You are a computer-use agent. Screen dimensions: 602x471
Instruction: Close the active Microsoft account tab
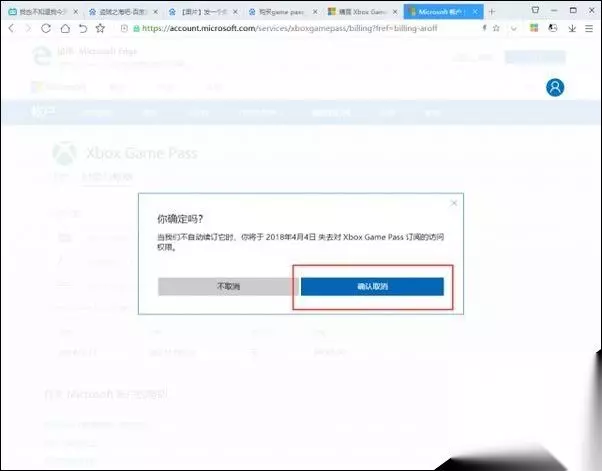(x=475, y=12)
